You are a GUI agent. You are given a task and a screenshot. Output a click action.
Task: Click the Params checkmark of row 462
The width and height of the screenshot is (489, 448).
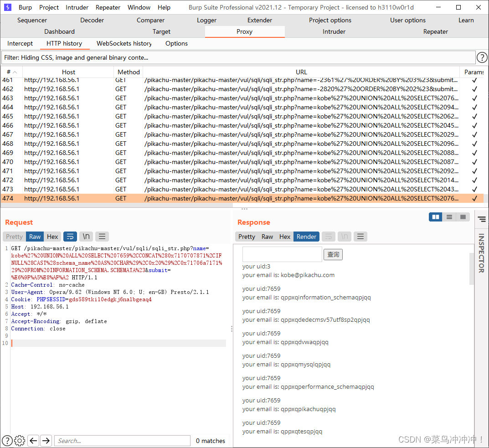474,89
